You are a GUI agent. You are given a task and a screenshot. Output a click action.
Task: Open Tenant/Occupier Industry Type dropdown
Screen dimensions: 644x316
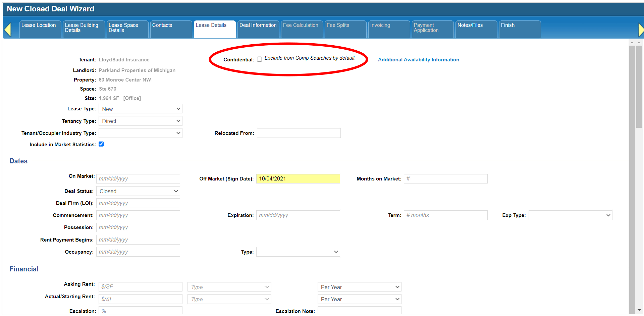(x=140, y=133)
